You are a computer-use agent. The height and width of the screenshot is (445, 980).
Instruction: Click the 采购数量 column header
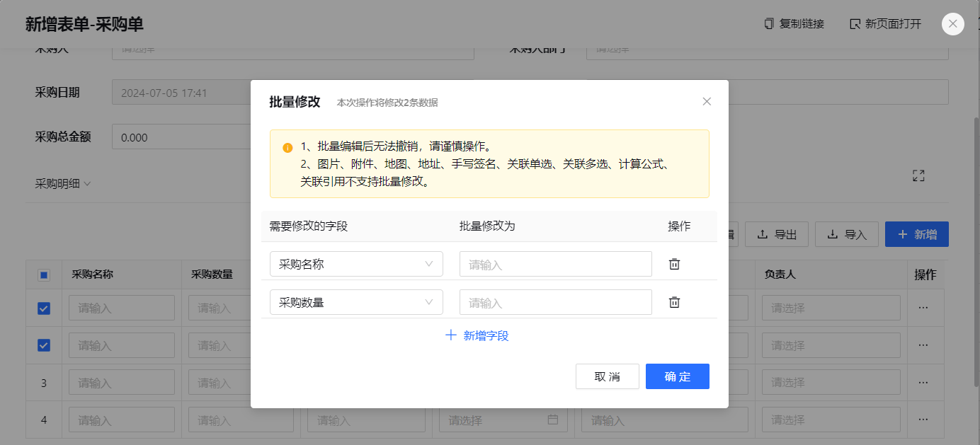click(x=212, y=274)
